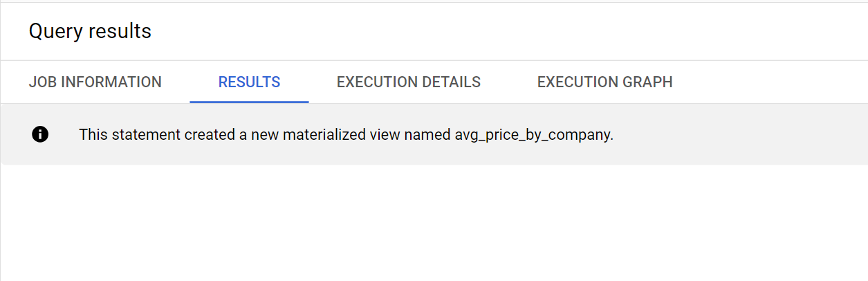Open the EXECUTION DETAILS tab
Screen dimensions: 868x281
pos(409,82)
